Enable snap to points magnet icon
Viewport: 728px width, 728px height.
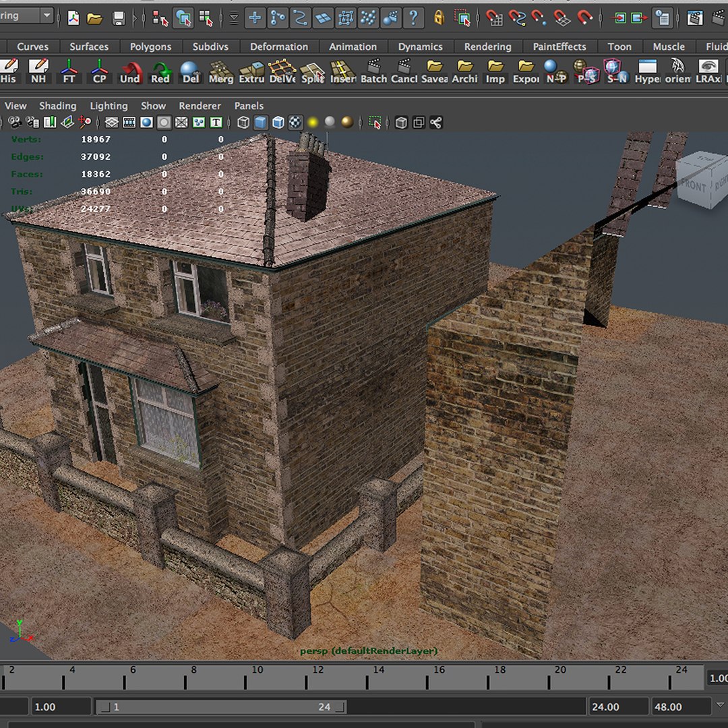point(539,18)
